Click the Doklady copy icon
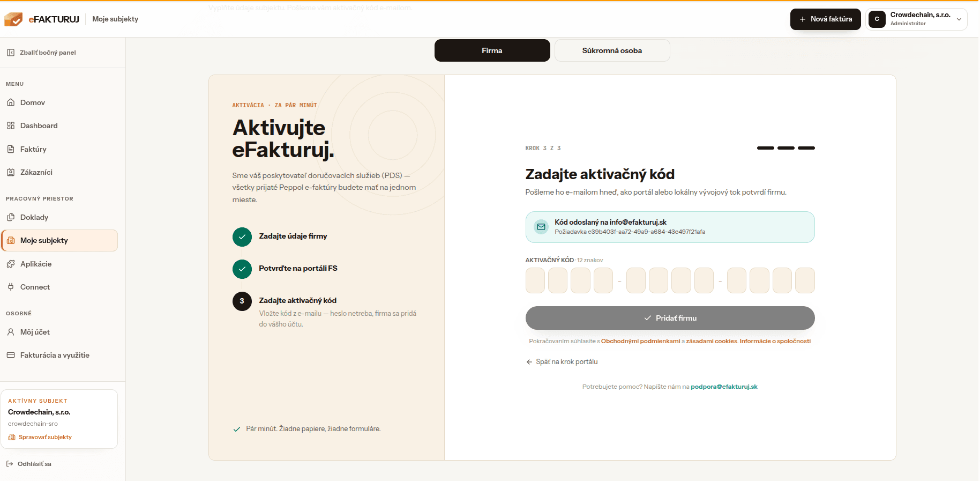980x481 pixels. pos(11,217)
